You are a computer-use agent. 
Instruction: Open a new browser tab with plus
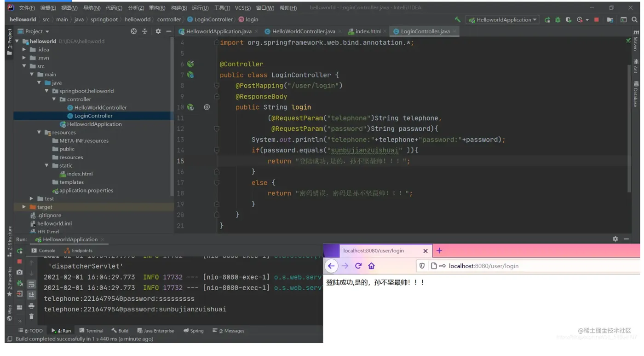click(x=439, y=251)
